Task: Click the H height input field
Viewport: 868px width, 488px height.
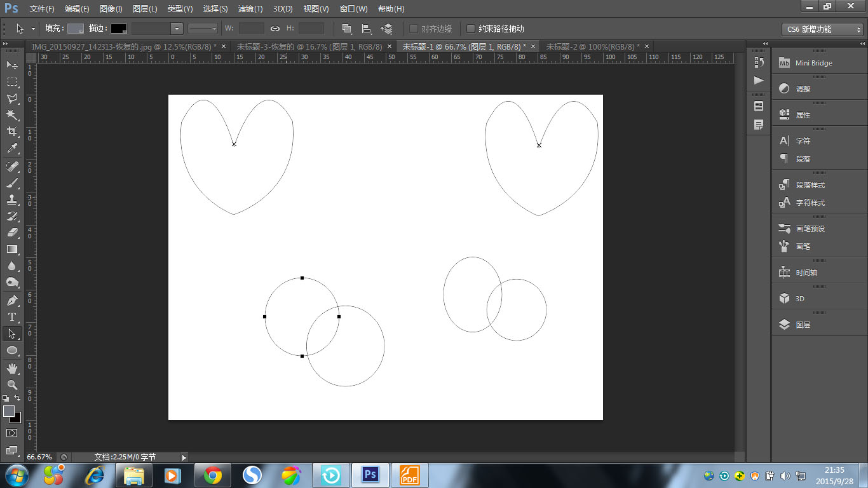Action: coord(311,29)
